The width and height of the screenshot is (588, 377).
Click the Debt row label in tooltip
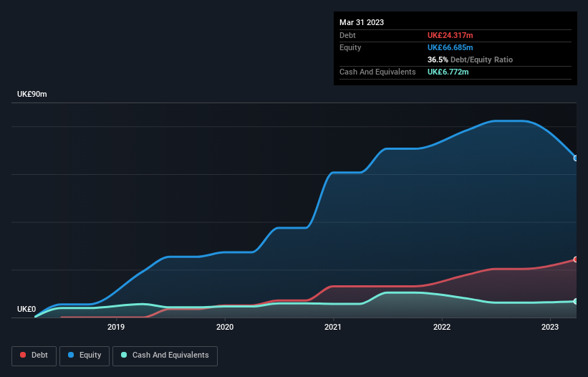point(347,35)
